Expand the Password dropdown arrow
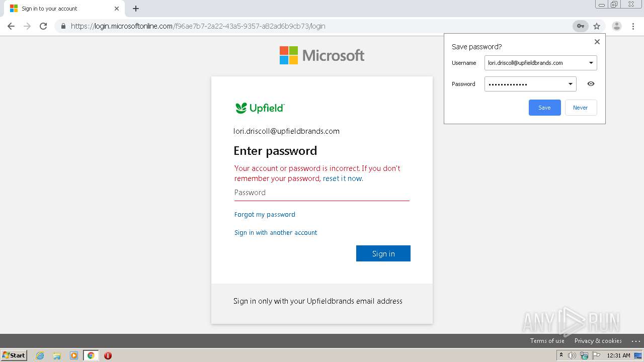This screenshot has height=362, width=644. tap(570, 84)
